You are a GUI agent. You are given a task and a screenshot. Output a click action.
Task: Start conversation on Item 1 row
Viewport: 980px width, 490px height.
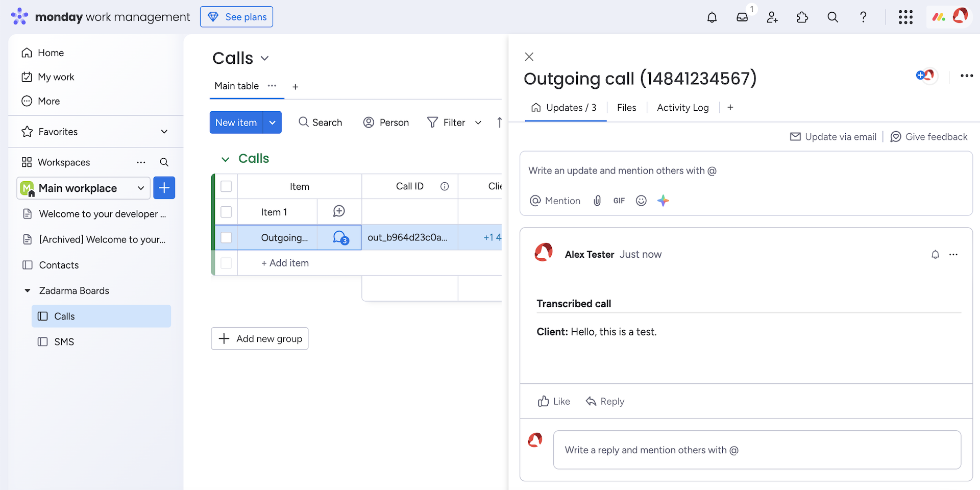pyautogui.click(x=339, y=211)
